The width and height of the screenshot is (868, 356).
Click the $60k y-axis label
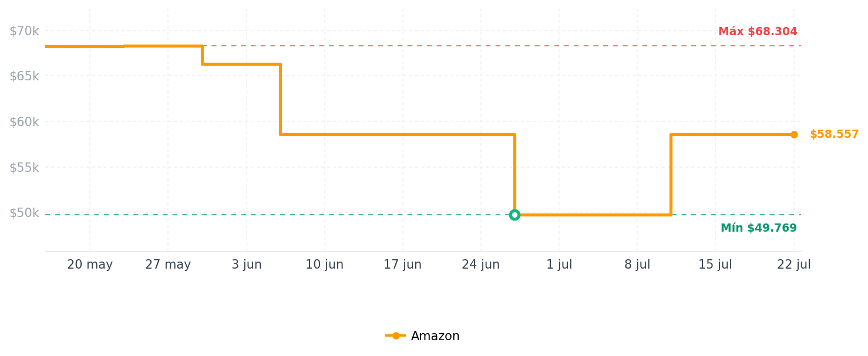click(24, 122)
